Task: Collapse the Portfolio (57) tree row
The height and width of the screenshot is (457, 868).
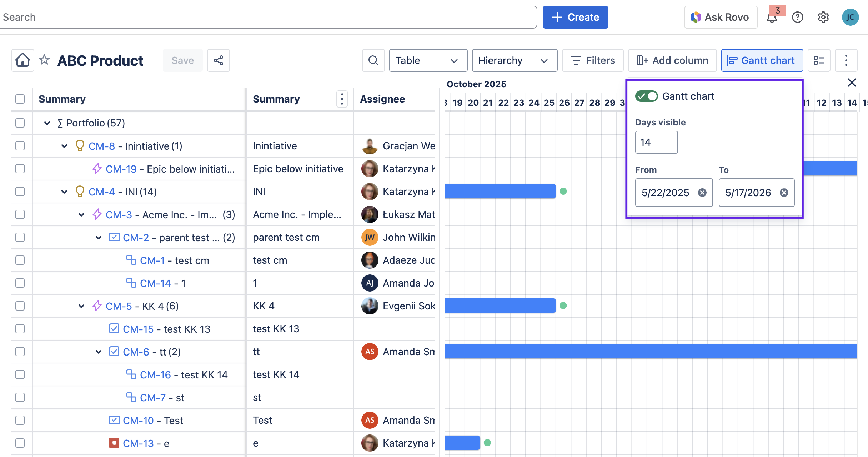Action: (x=47, y=123)
